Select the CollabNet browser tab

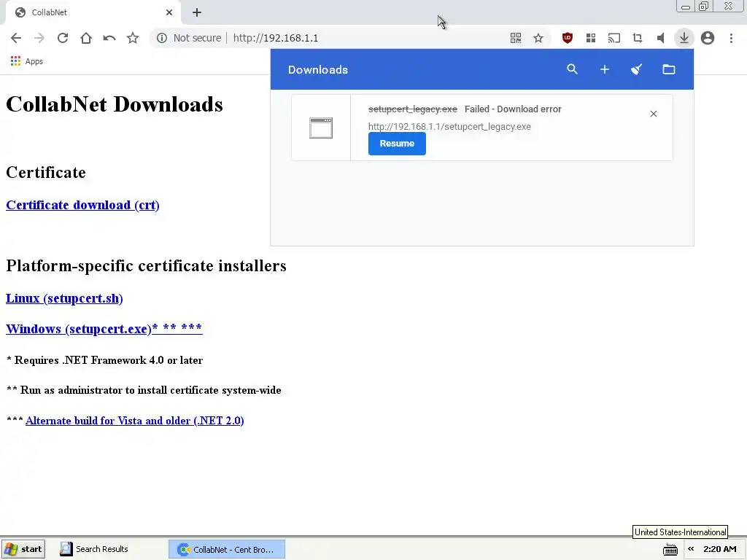(93, 13)
